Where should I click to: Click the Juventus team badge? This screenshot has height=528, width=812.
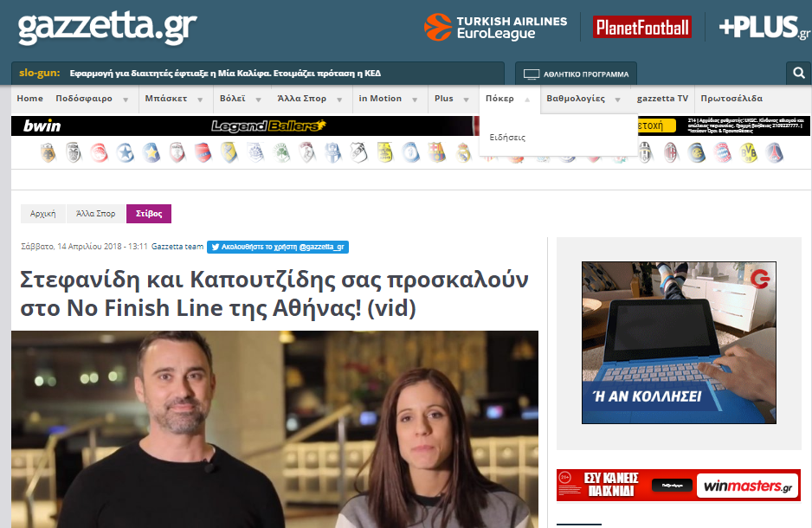pyautogui.click(x=645, y=153)
